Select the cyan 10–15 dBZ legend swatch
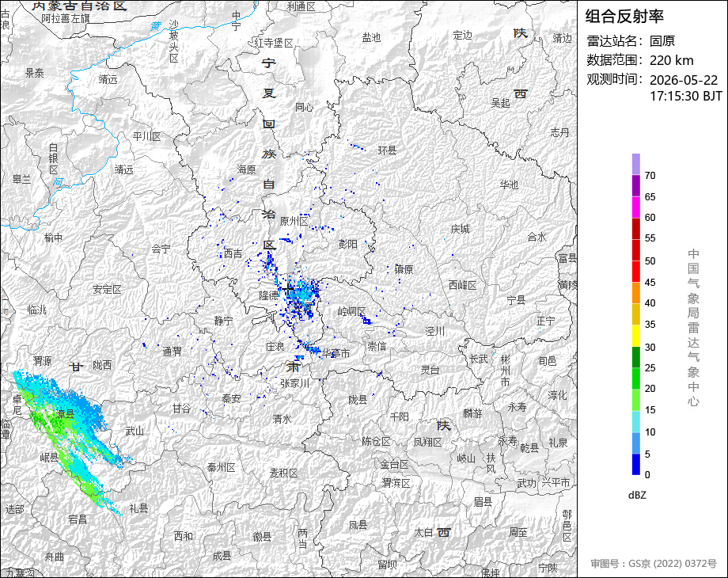 (x=635, y=421)
